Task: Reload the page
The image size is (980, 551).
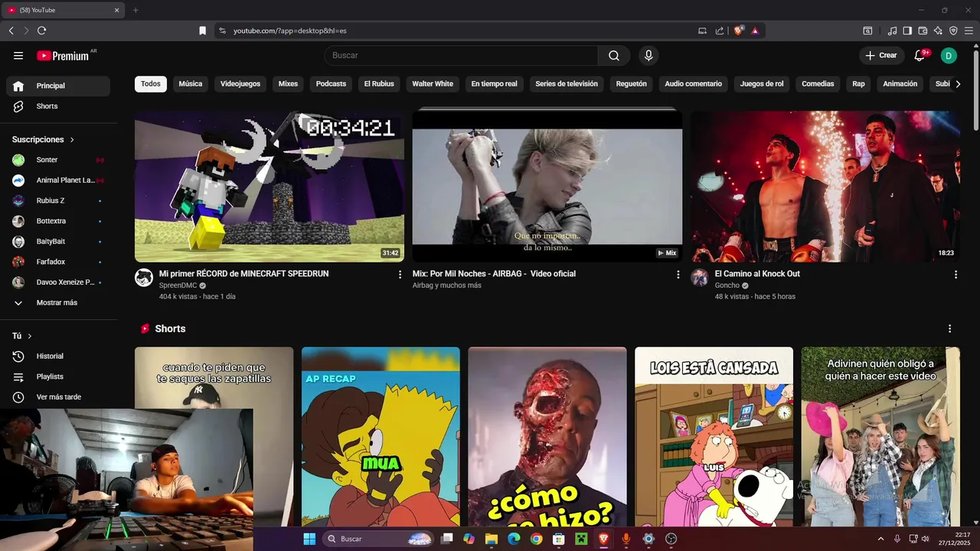Action: point(41,31)
